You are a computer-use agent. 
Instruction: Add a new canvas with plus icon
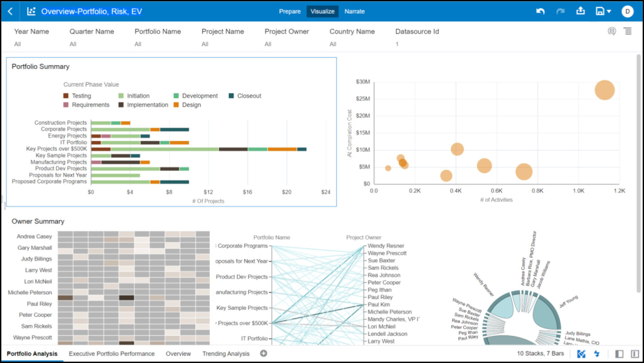coord(263,354)
